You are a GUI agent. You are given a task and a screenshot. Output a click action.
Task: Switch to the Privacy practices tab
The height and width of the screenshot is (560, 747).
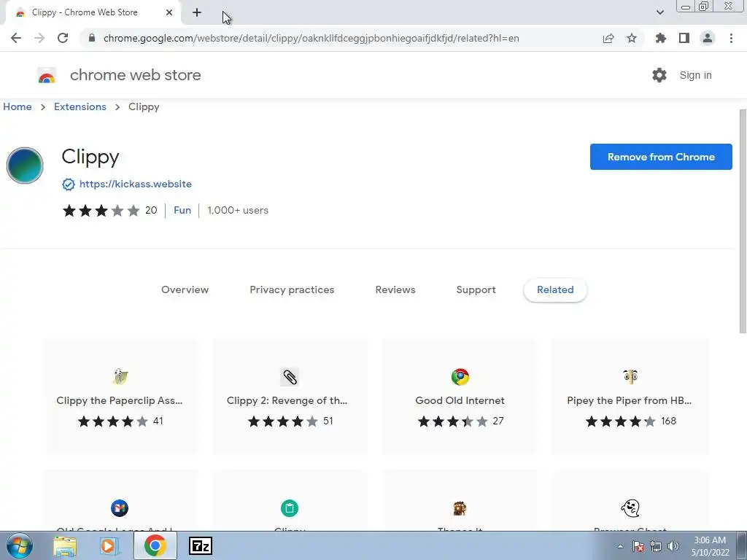tap(292, 289)
